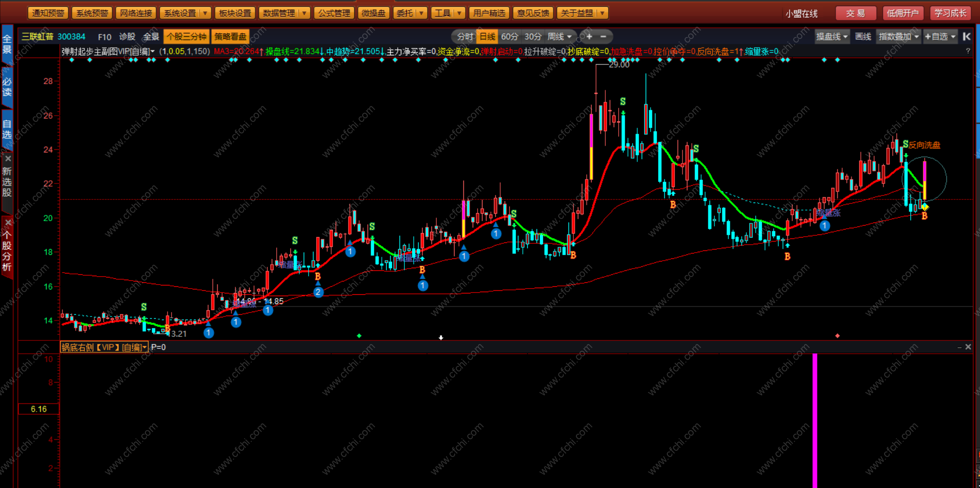Select the 全景 sidebar tab
The width and height of the screenshot is (980, 488).
tap(7, 44)
